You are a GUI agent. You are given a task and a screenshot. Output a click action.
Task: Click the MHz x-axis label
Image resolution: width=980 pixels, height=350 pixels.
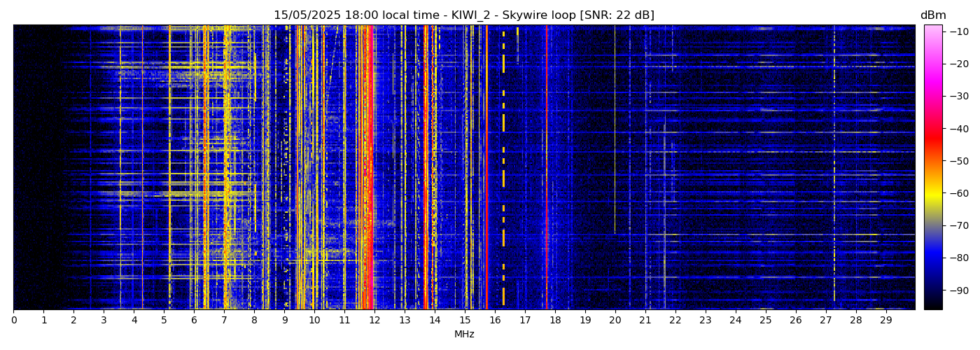click(464, 335)
